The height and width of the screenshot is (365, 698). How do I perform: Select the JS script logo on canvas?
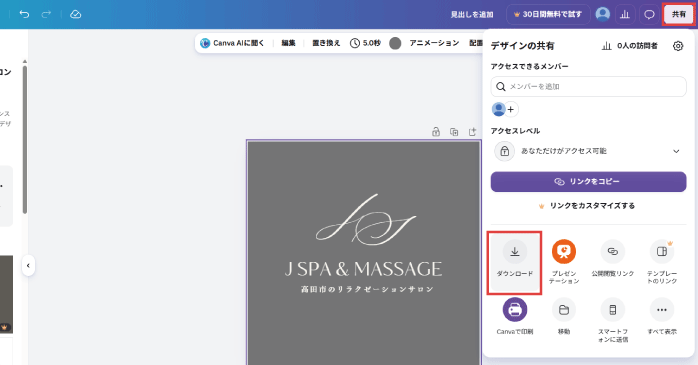[x=366, y=220]
